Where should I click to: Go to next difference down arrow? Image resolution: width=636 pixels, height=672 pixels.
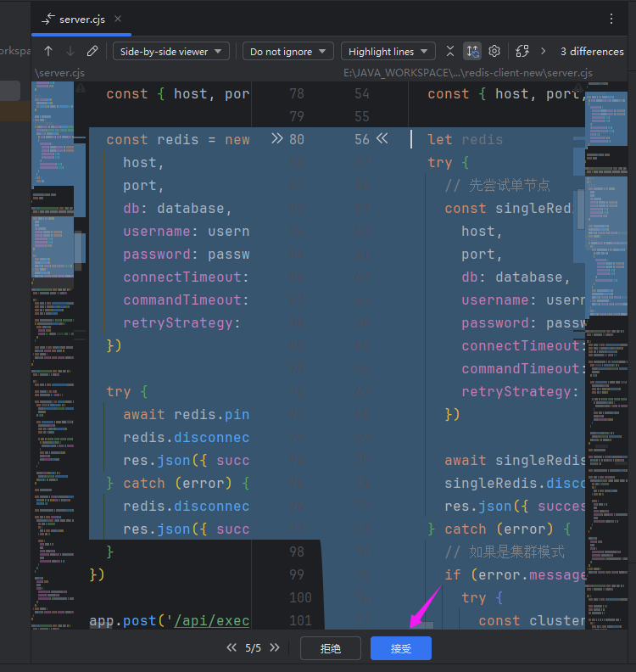70,52
